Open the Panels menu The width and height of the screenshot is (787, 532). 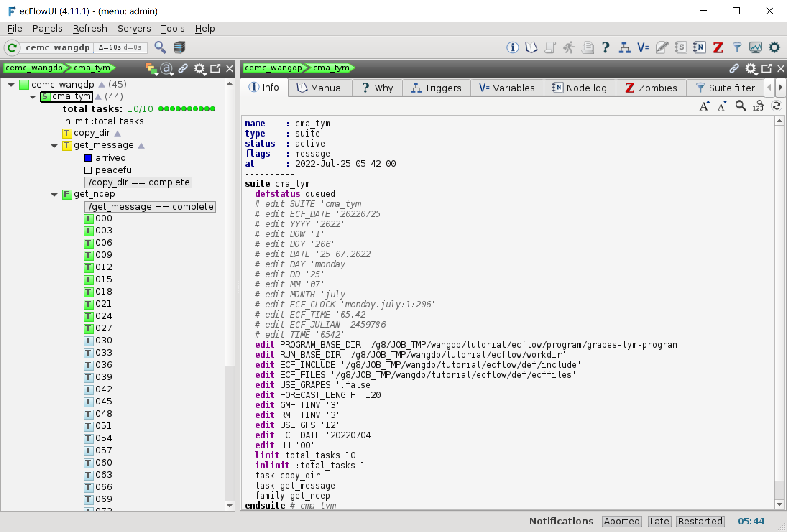pos(47,28)
